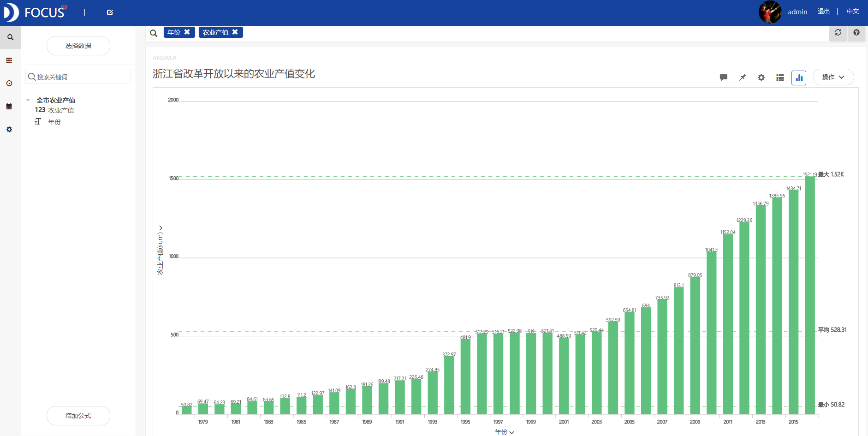
Task: Click the 2013 bar labeled 1336.79
Action: [x=761, y=310]
